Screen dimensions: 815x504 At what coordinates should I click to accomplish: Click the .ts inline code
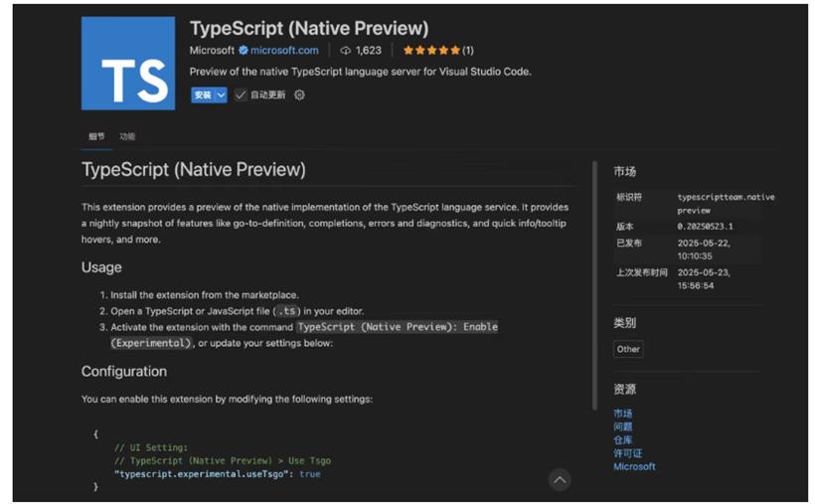click(x=287, y=311)
